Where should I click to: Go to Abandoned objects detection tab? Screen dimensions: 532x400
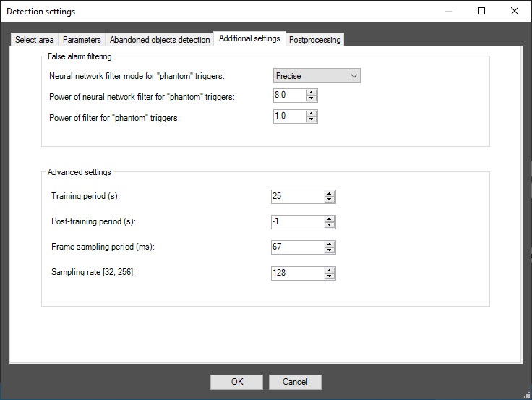point(160,40)
